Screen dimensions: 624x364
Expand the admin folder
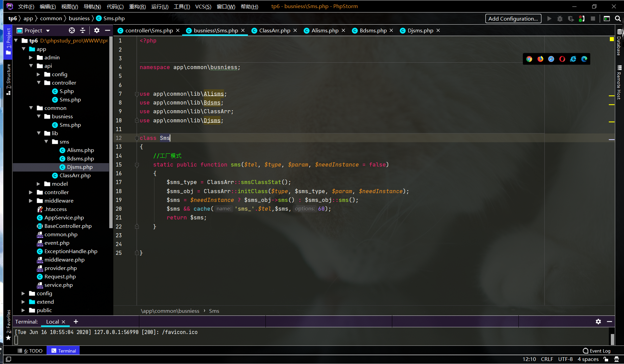(31, 57)
